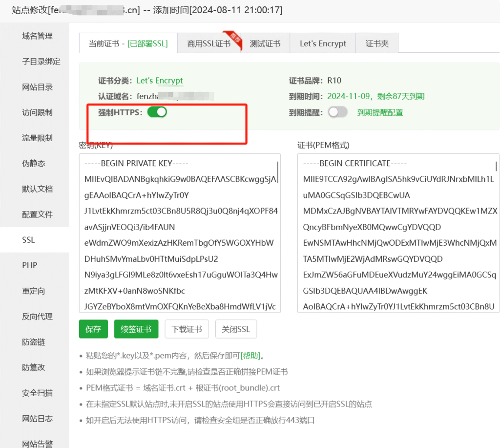
Task: Click the 下载证书 download button
Action: tap(187, 329)
